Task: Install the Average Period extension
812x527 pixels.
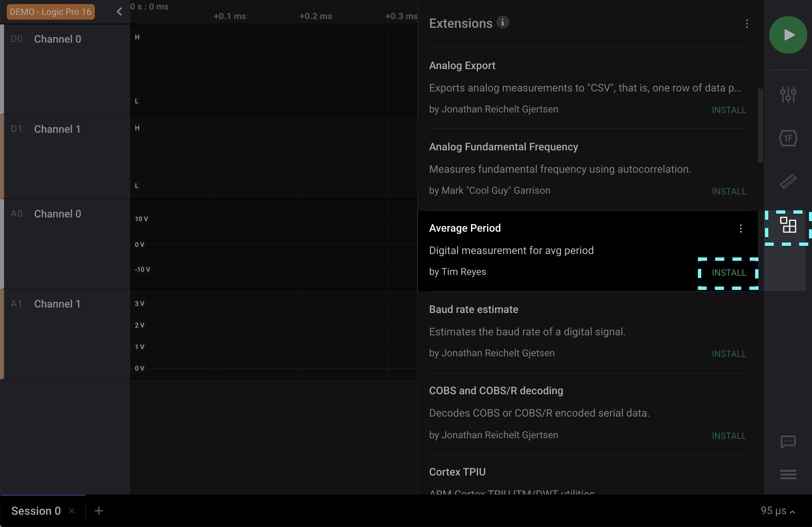Action: point(728,273)
